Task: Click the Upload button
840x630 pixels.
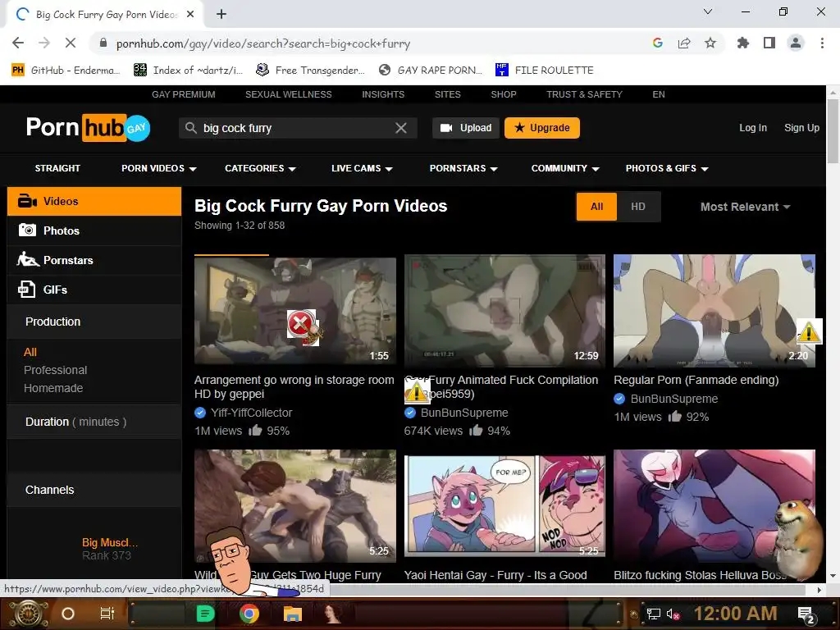Action: [466, 128]
